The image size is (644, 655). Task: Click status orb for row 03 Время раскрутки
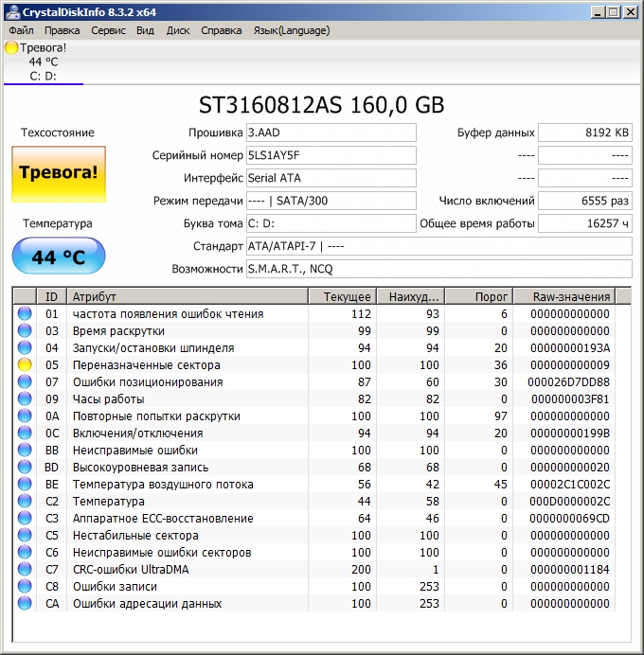(25, 331)
